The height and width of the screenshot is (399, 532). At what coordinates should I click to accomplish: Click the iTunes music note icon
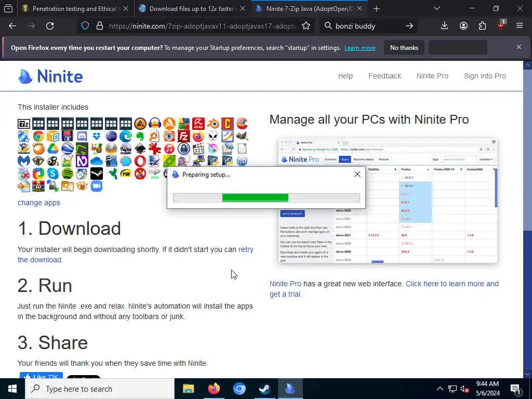tap(169, 149)
